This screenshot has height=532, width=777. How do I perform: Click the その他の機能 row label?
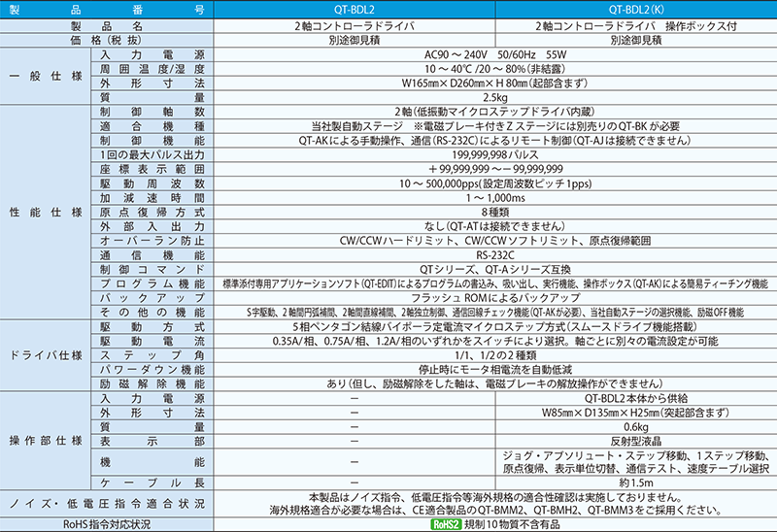pos(152,312)
